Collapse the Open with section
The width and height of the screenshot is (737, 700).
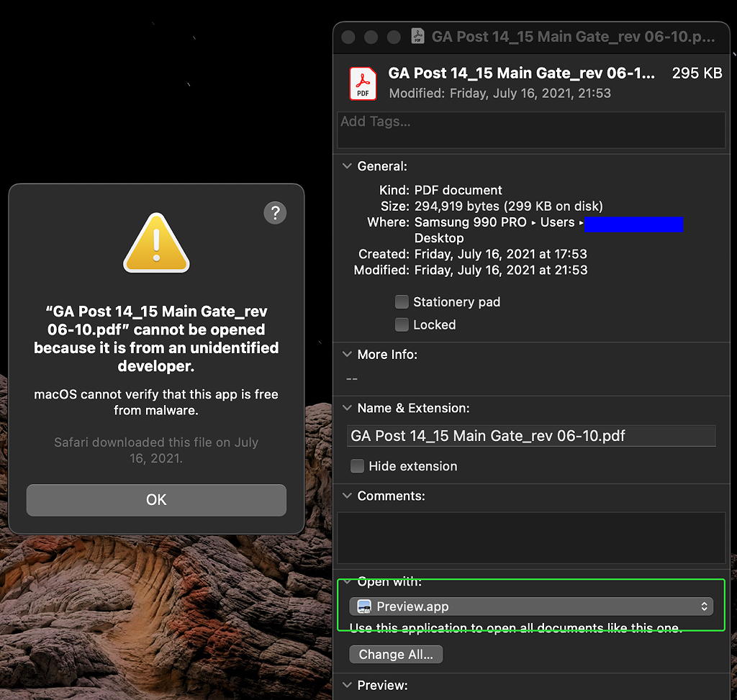(x=347, y=581)
